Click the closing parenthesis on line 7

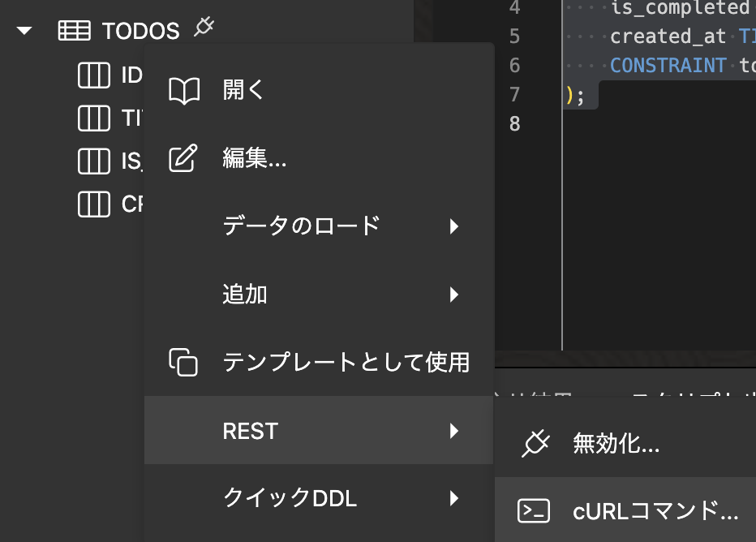click(x=570, y=95)
